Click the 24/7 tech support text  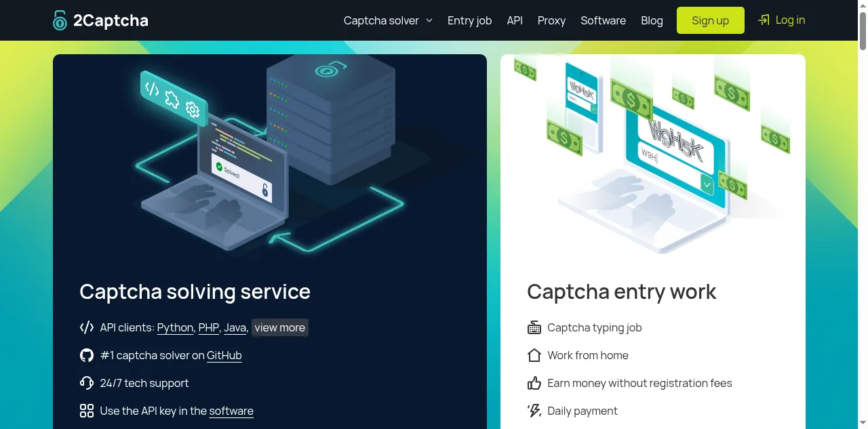pyautogui.click(x=144, y=383)
